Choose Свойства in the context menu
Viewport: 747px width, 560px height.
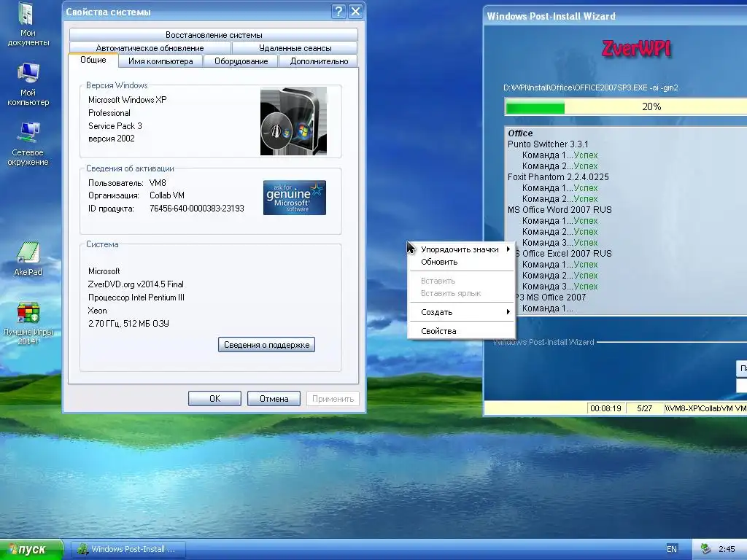[461, 331]
